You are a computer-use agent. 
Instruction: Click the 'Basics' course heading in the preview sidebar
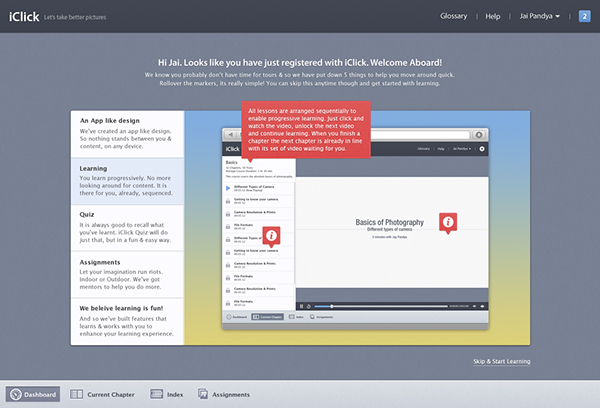[232, 162]
